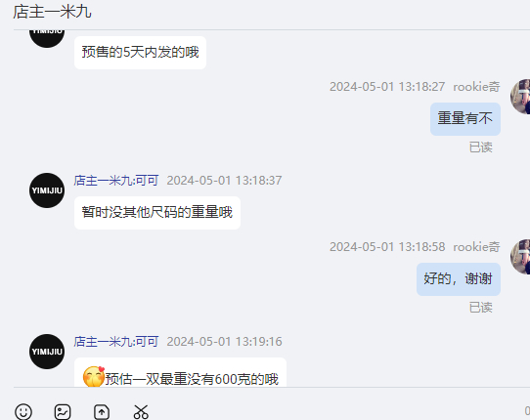Click sender name 店主一米九:可可 at 13:18:37
Viewport: 530px width, 420px height.
point(116,181)
